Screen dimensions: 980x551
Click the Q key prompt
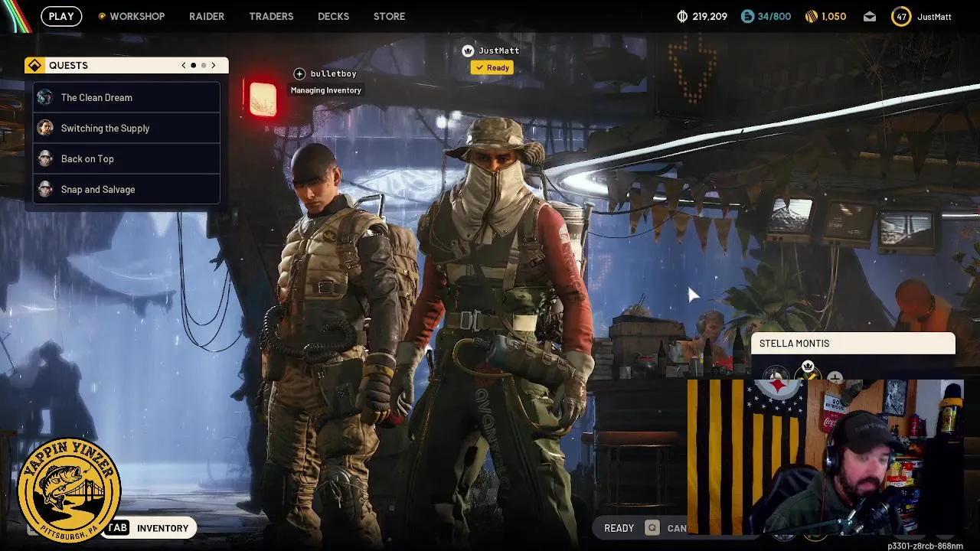click(x=652, y=528)
